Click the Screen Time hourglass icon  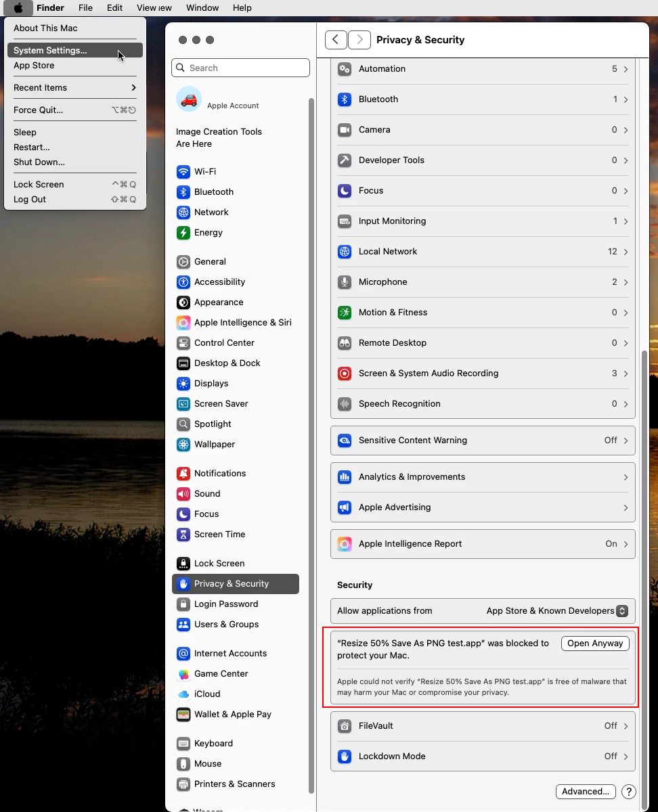[183, 534]
